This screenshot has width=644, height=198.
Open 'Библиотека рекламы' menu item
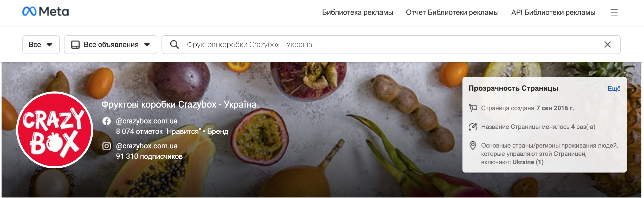point(358,12)
